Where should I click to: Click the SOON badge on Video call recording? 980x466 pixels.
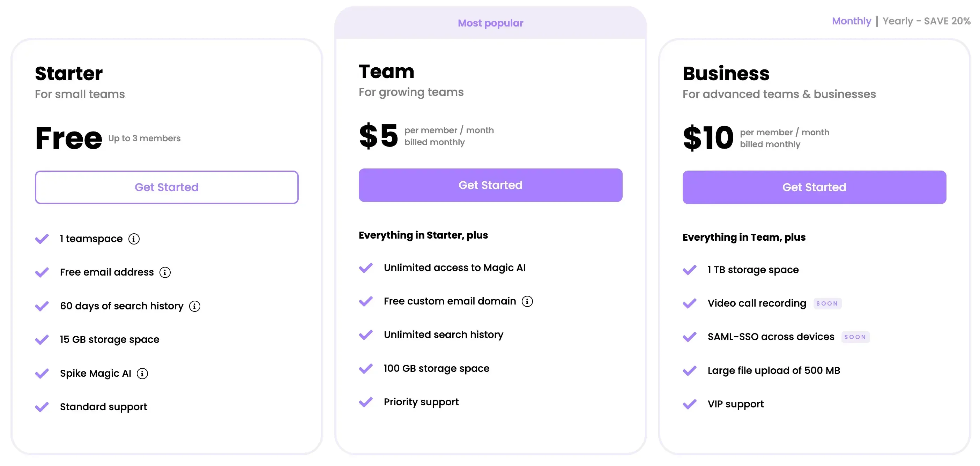(x=827, y=303)
